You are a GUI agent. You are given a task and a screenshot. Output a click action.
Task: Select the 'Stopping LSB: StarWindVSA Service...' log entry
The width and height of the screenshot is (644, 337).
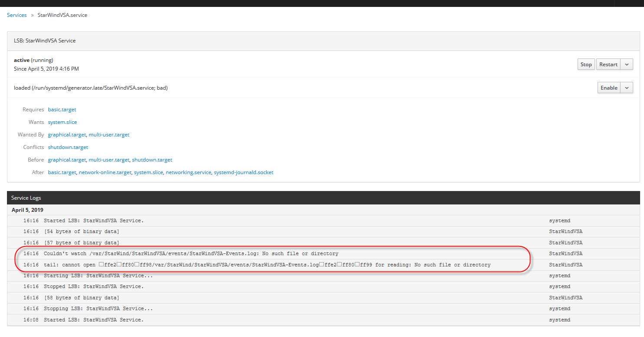coord(323,309)
